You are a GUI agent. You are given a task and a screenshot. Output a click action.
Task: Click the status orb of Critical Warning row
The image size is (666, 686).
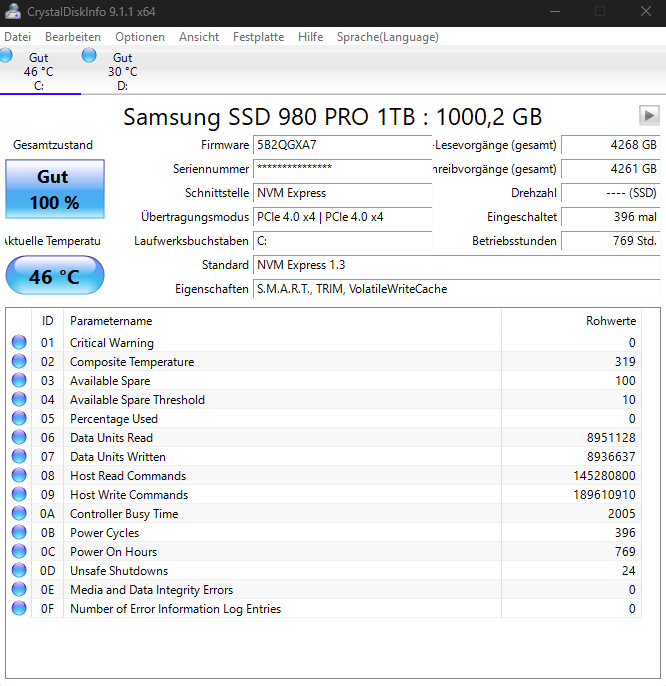point(19,342)
